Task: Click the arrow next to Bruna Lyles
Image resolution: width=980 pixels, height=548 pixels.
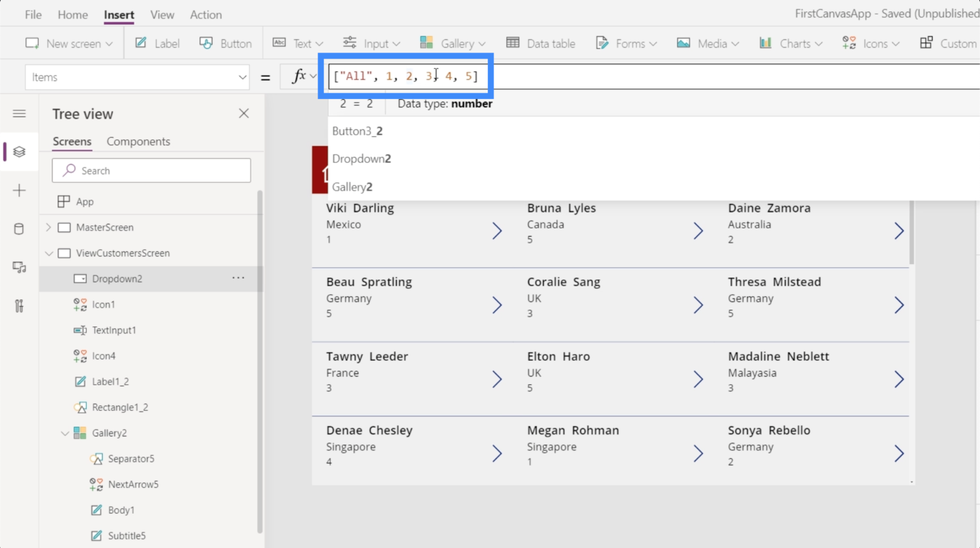Action: point(698,231)
